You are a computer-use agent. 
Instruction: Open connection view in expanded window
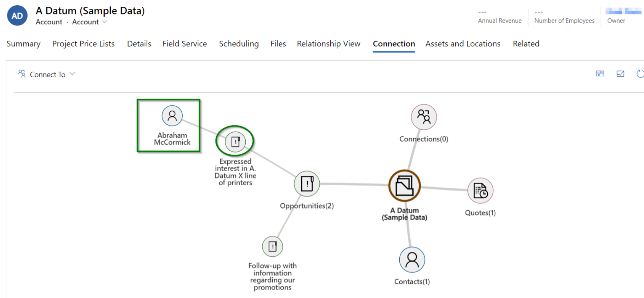(x=620, y=74)
